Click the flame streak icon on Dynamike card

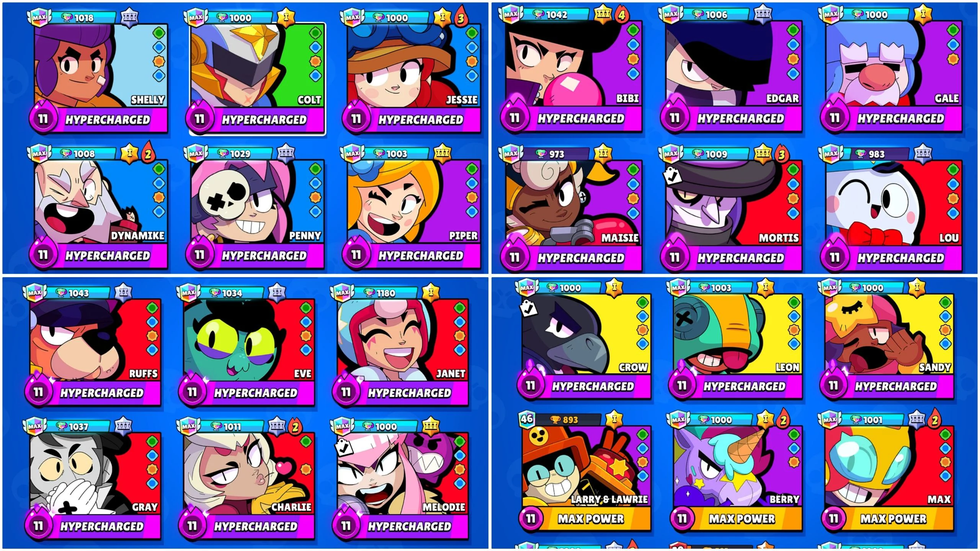tap(148, 154)
